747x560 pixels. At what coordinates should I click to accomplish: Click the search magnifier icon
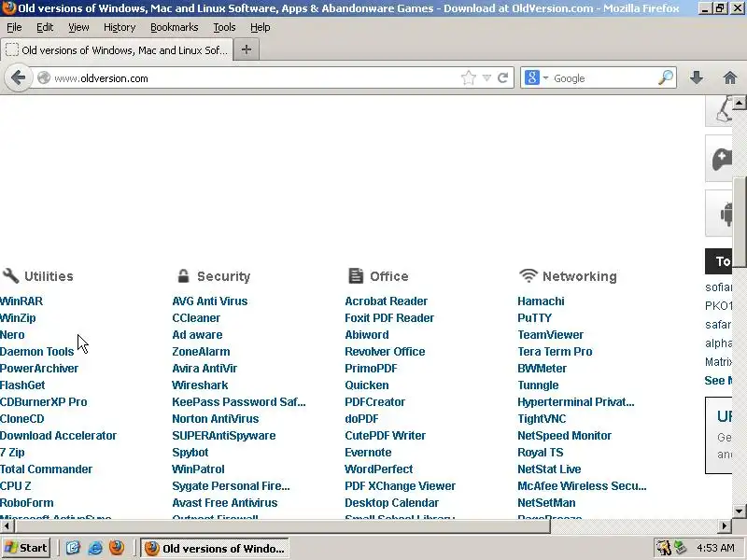(x=666, y=77)
